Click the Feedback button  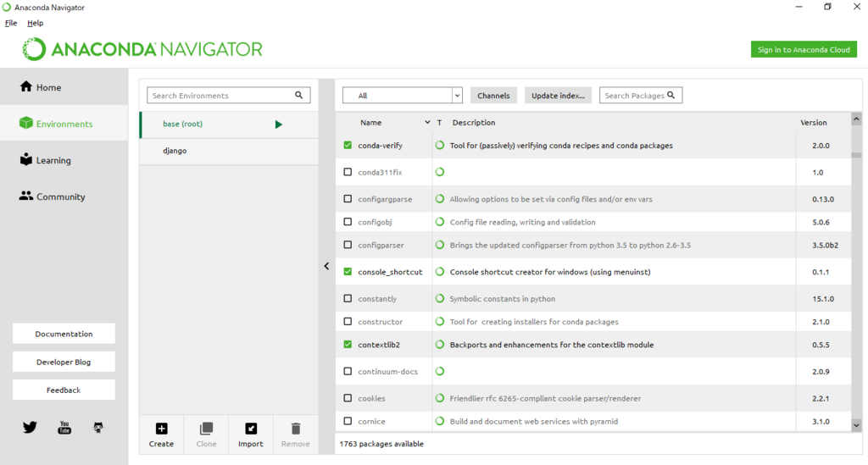pos(64,390)
